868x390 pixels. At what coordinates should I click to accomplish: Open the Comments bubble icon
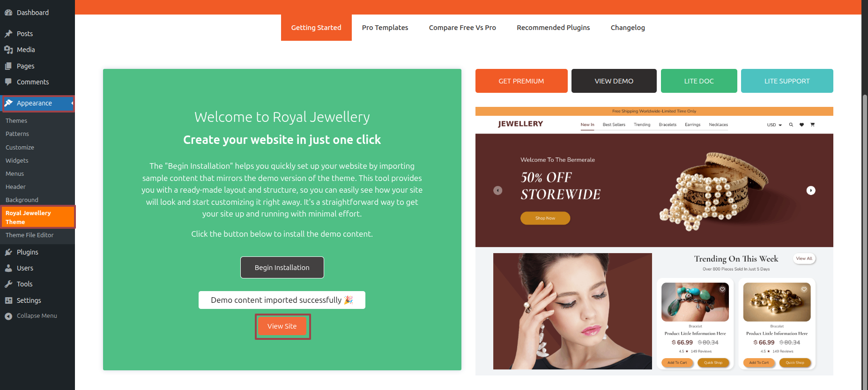(8, 82)
